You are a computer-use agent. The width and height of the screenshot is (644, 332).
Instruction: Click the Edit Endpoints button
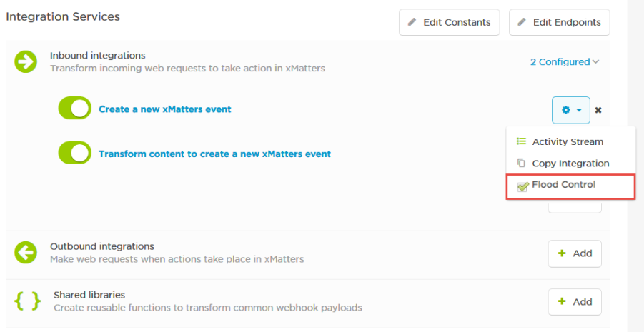click(x=559, y=22)
